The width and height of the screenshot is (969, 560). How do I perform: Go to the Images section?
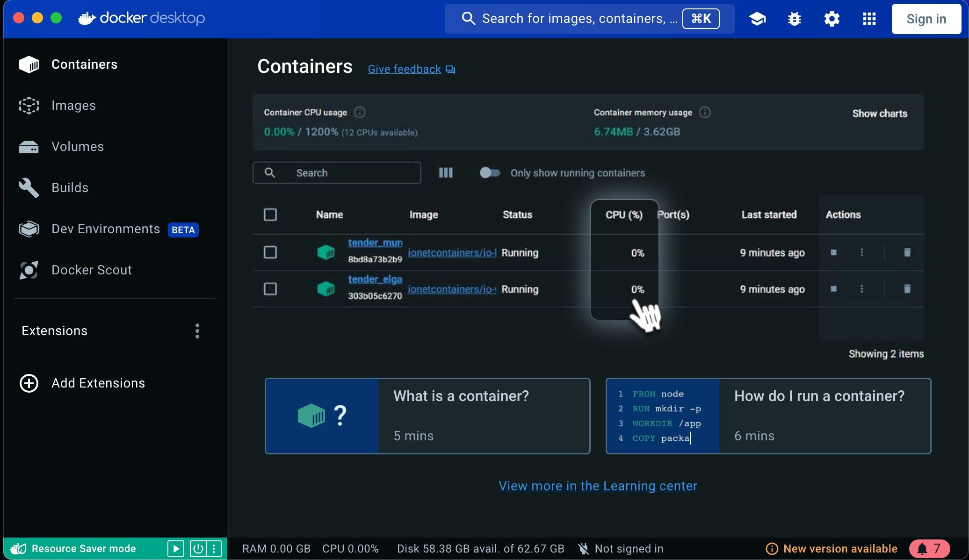pyautogui.click(x=73, y=106)
